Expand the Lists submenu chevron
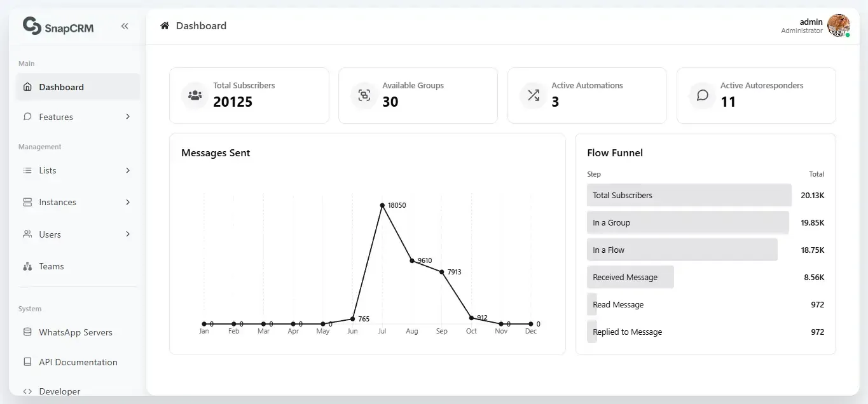This screenshot has width=868, height=404. pyautogui.click(x=128, y=170)
